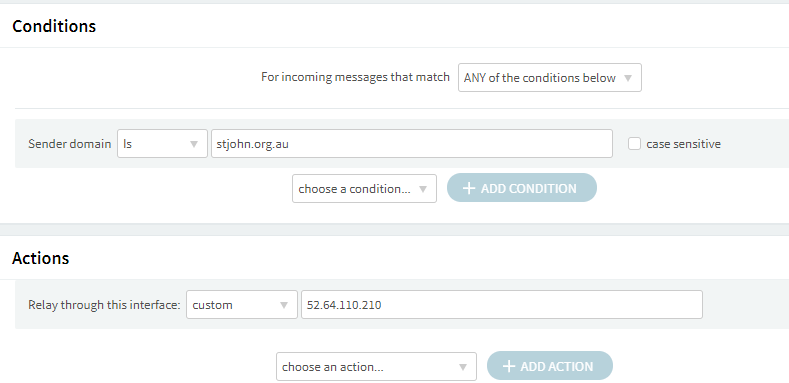Click the ADD ACTION button label
This screenshot has height=383, width=789.
[x=557, y=366]
